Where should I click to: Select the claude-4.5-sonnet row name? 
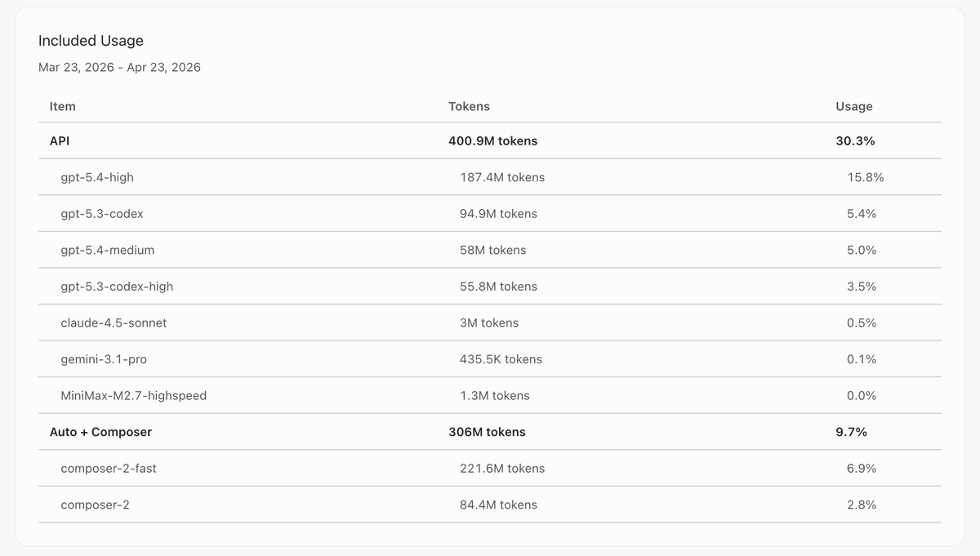click(114, 322)
